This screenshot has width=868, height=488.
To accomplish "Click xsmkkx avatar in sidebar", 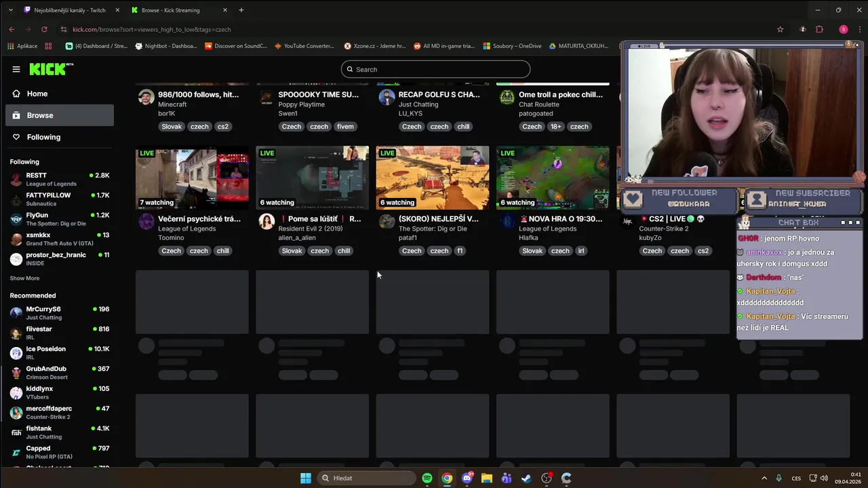I will (x=16, y=239).
